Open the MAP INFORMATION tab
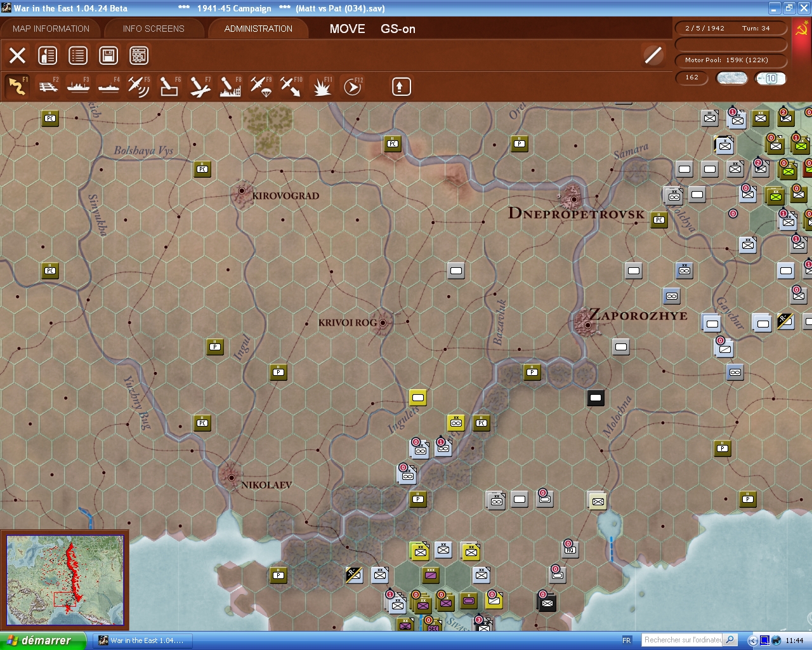The width and height of the screenshot is (812, 650). 51,29
